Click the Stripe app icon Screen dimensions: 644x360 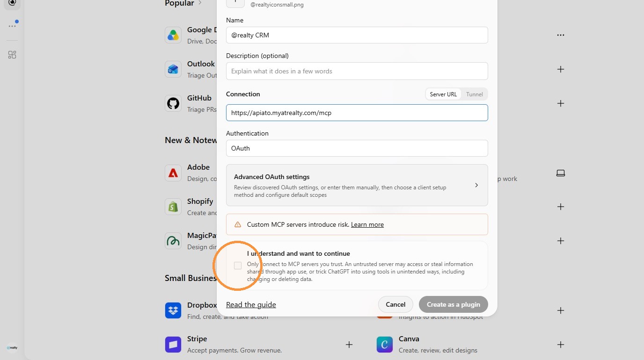(x=173, y=345)
